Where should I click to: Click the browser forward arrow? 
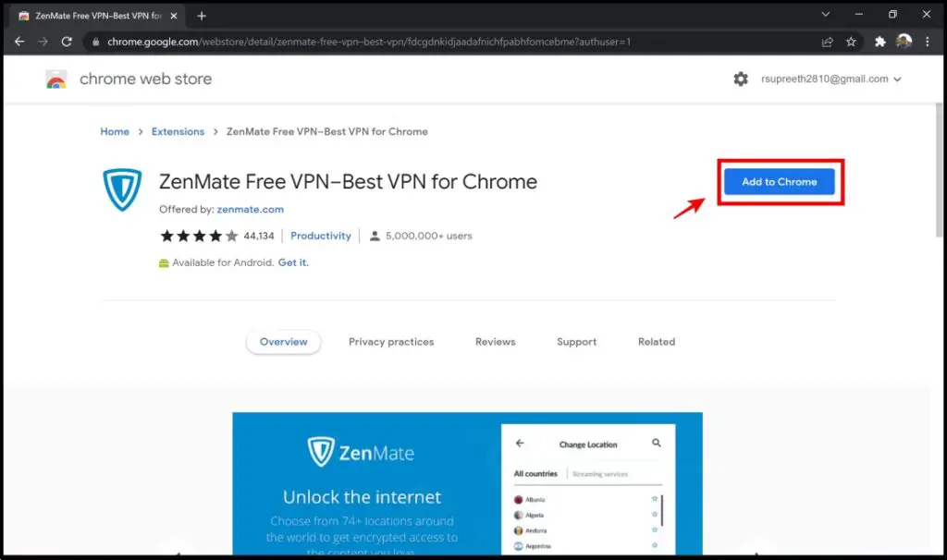click(x=43, y=42)
